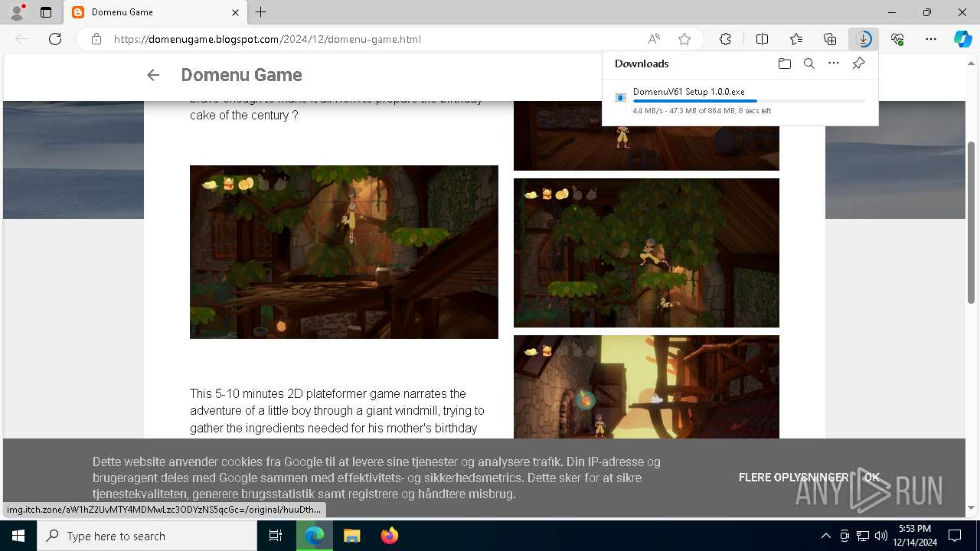The height and width of the screenshot is (551, 980).
Task: Open downloads folder from Downloads panel
Action: 784,64
